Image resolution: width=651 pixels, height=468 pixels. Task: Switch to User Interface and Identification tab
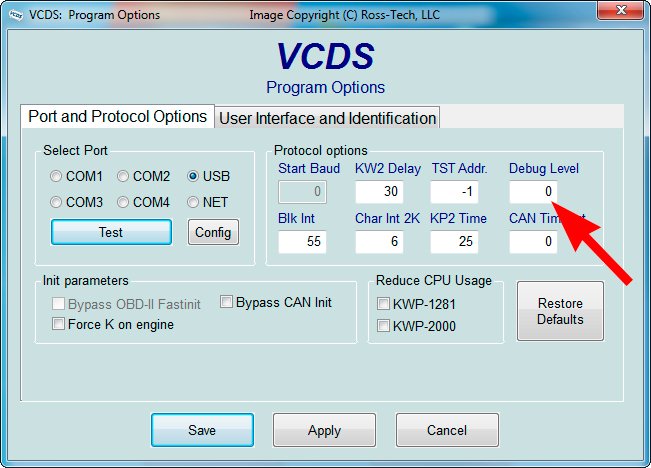coord(327,118)
